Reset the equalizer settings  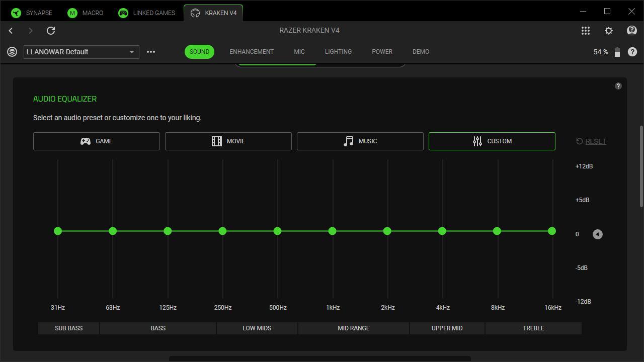[591, 141]
